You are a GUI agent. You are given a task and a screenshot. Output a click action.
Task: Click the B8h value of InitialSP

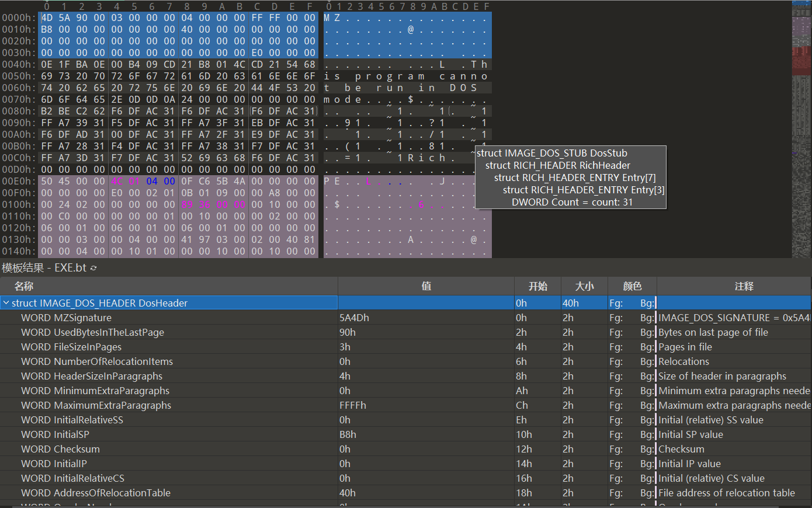348,434
